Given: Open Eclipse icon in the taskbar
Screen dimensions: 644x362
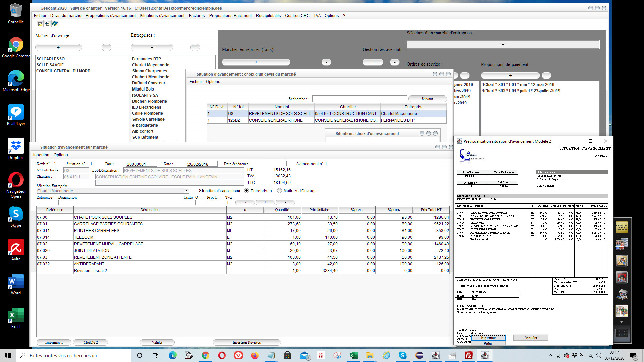Looking at the screenshot, I should 419,355.
